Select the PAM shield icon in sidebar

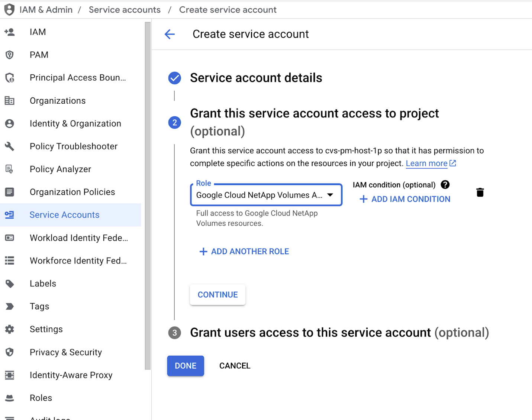(x=10, y=55)
